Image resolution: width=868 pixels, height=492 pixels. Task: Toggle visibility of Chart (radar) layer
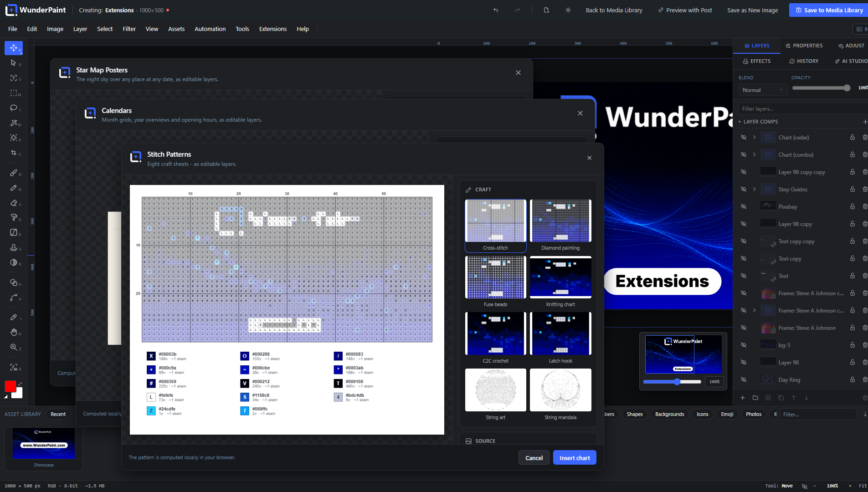[744, 137]
